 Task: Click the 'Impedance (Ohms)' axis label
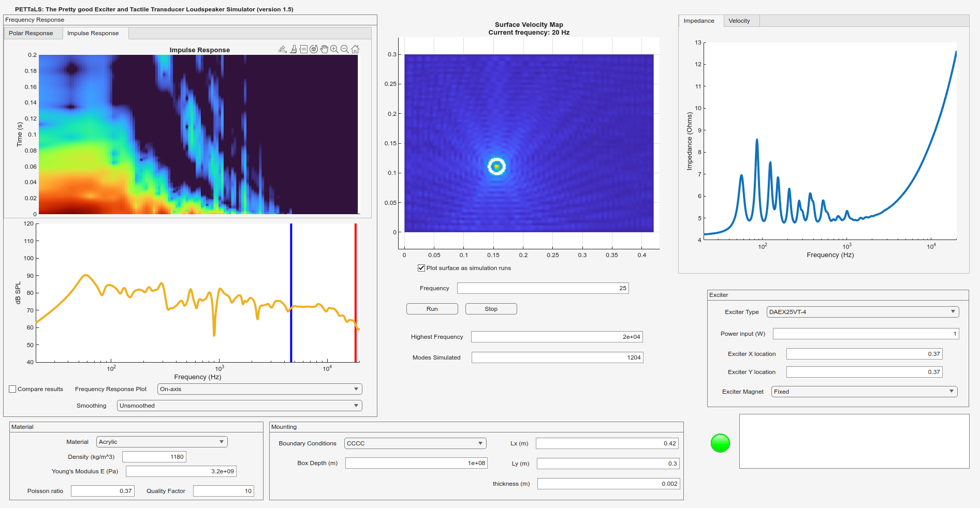click(689, 141)
